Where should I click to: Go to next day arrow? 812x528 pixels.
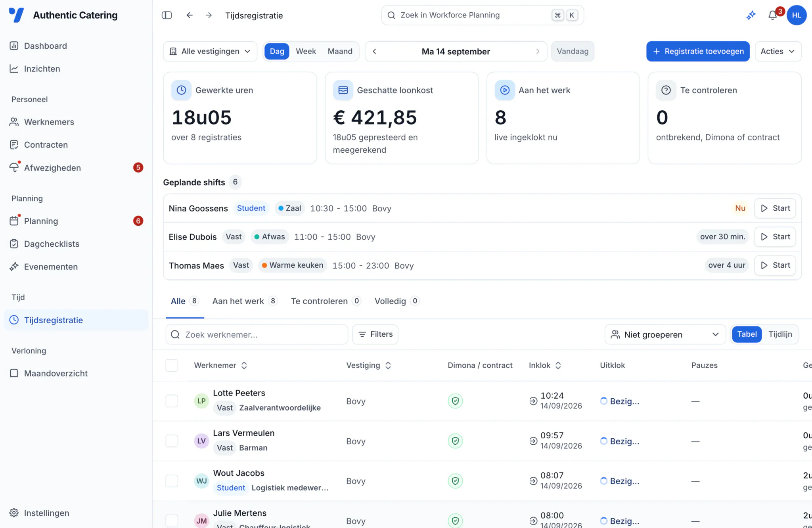click(x=538, y=51)
